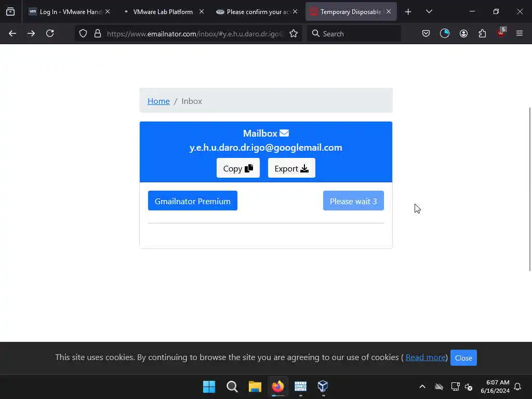
Task: Open the circular container extension icon
Action: click(x=445, y=34)
